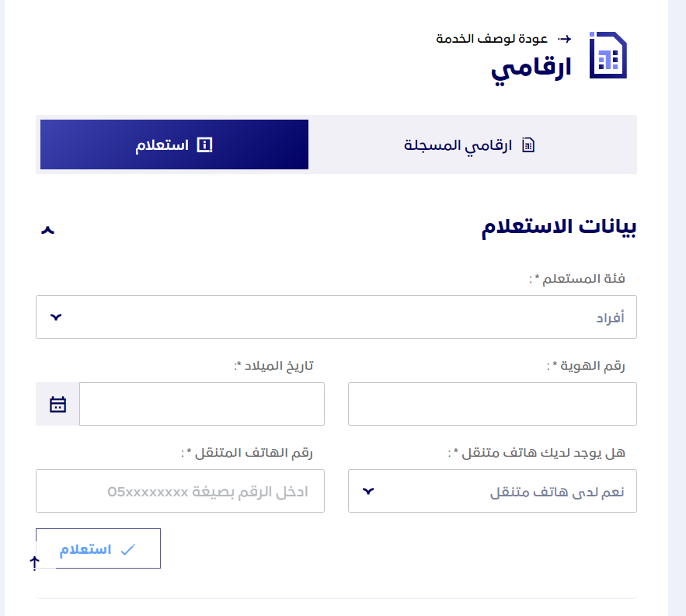Click the document icon on ارقامي المسجلة tab

tap(528, 144)
